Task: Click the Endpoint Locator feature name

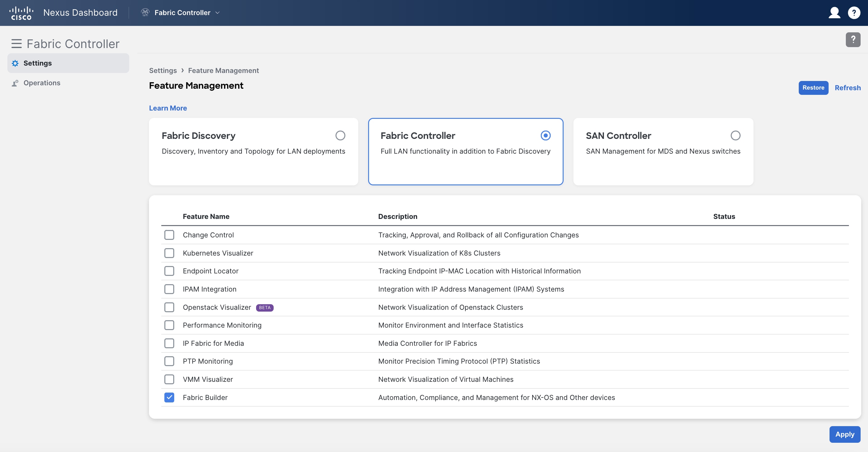Action: [211, 271]
